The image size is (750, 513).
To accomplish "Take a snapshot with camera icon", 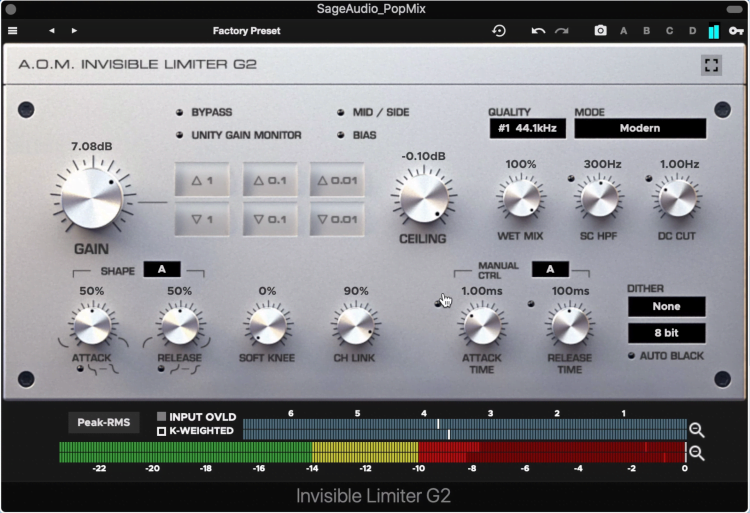I will pyautogui.click(x=600, y=31).
